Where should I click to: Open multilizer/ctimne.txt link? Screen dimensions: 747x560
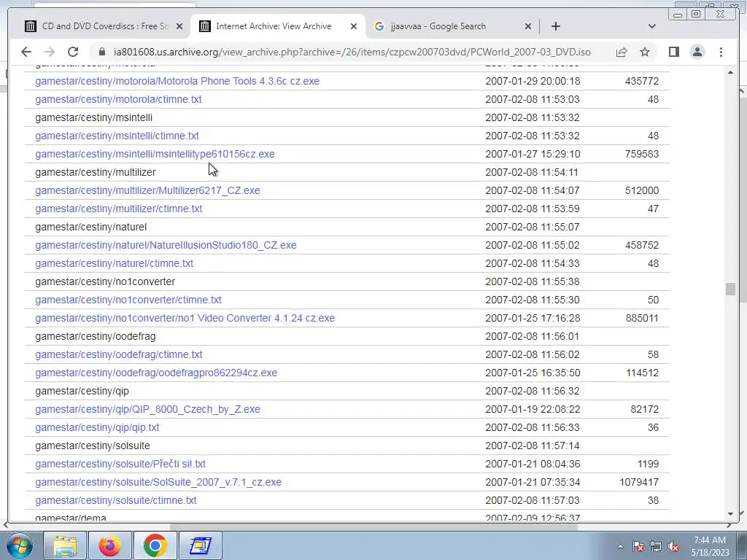pos(119,209)
